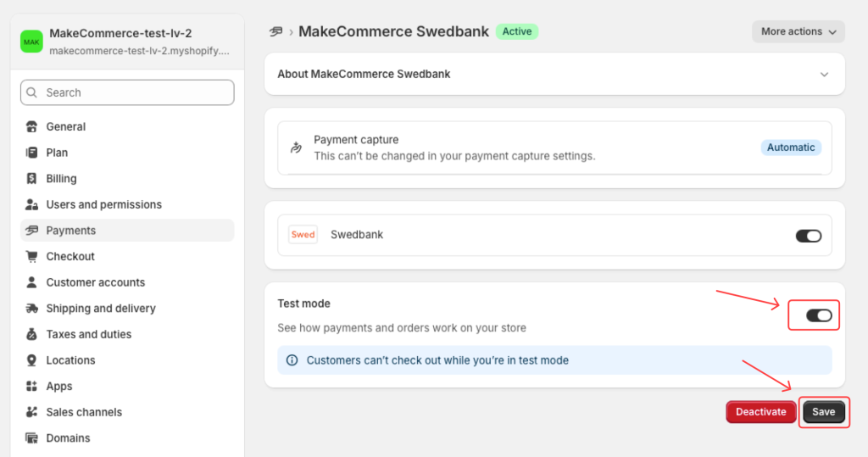Click the General settings store icon
Screen dimensions: 868x457
[x=32, y=127]
